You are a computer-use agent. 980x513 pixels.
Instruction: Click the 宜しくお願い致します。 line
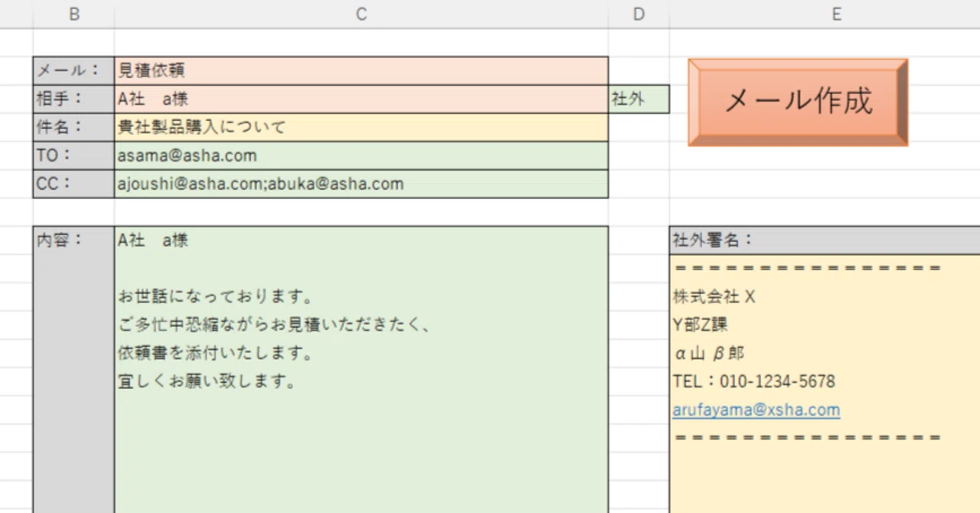click(x=207, y=381)
